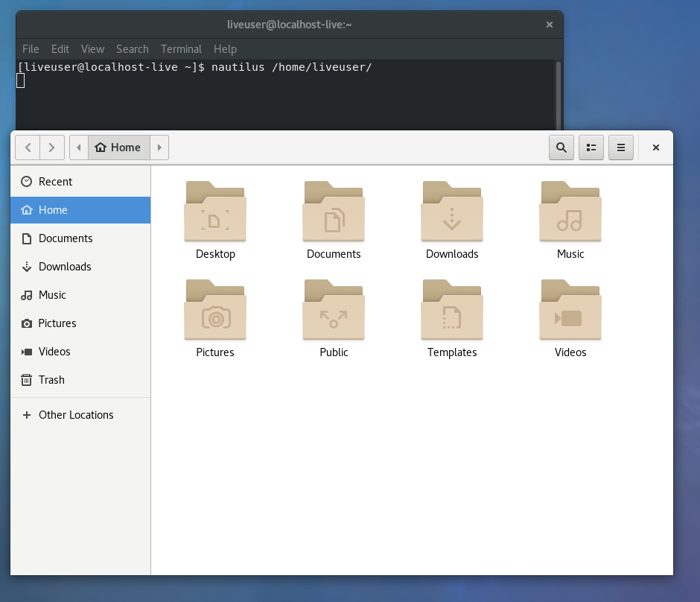Open Downloads in the sidebar
This screenshot has width=700, height=602.
point(80,267)
